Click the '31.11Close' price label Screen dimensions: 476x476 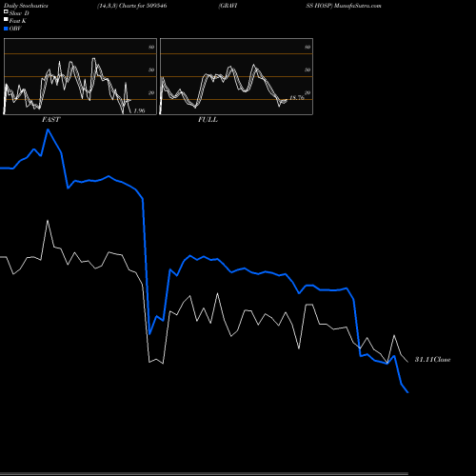click(x=433, y=360)
